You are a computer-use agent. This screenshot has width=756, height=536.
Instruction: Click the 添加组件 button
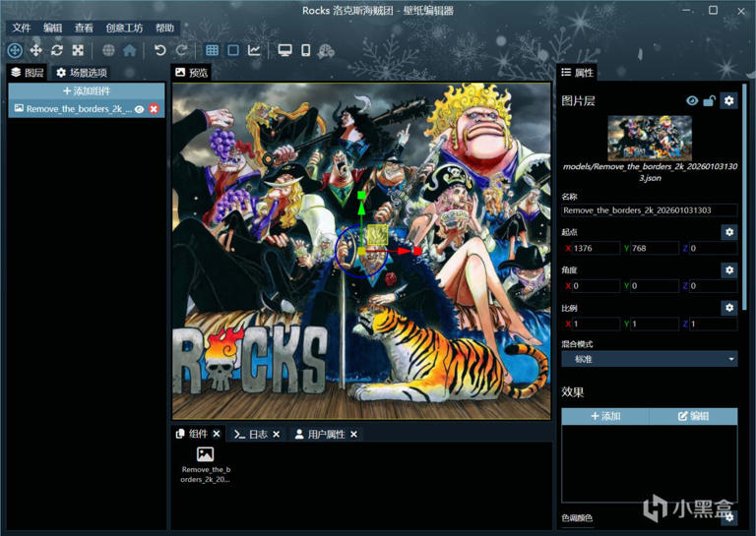pos(86,91)
